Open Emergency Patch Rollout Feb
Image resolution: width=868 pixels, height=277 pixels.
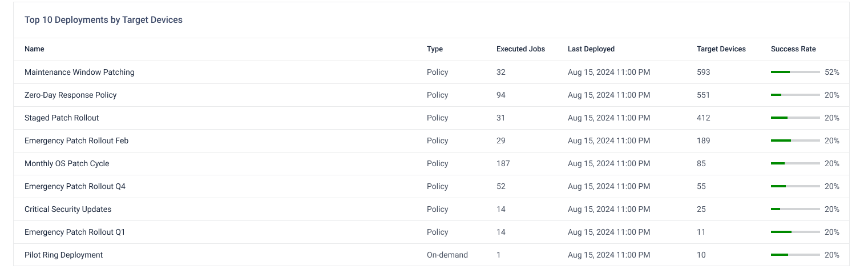[x=76, y=141]
